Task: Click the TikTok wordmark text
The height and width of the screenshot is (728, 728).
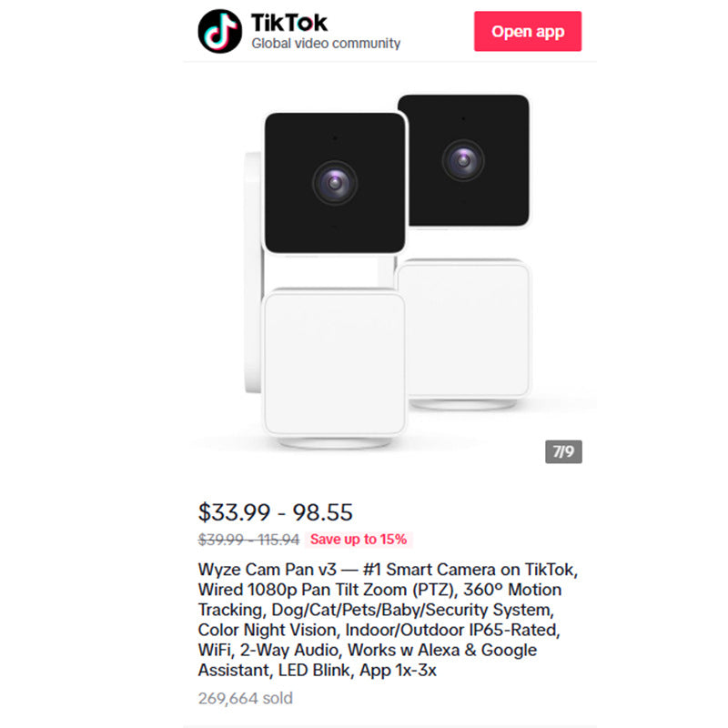Action: (x=288, y=22)
